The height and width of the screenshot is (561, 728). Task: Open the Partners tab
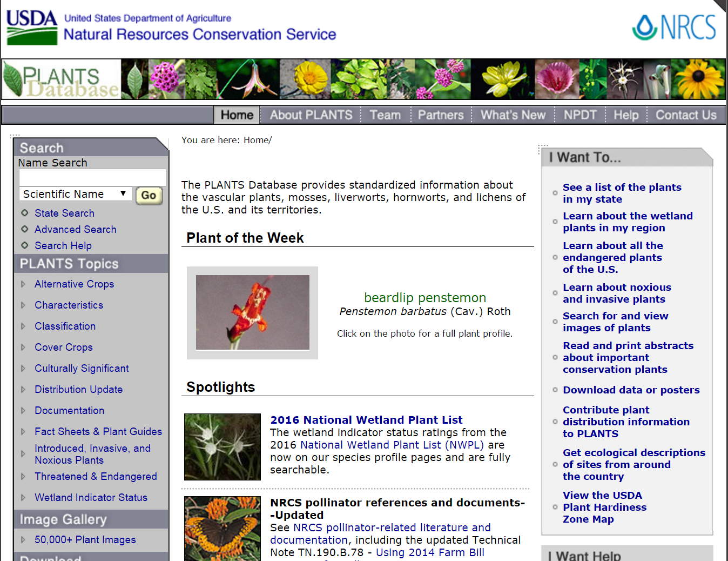441,115
